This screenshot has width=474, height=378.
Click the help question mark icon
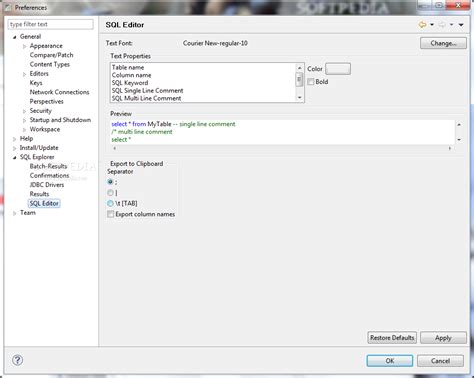click(17, 360)
